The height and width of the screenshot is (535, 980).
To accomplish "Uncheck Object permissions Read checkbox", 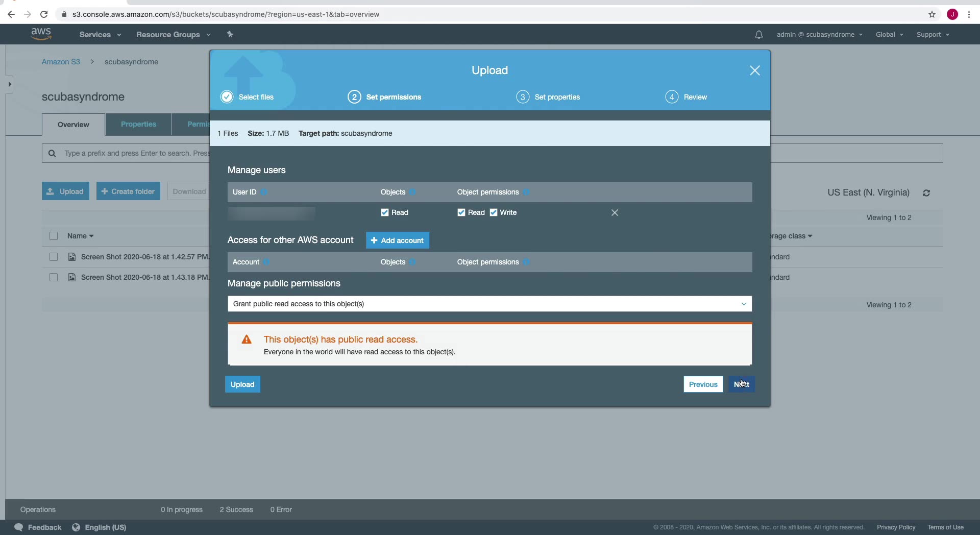I will coord(461,212).
